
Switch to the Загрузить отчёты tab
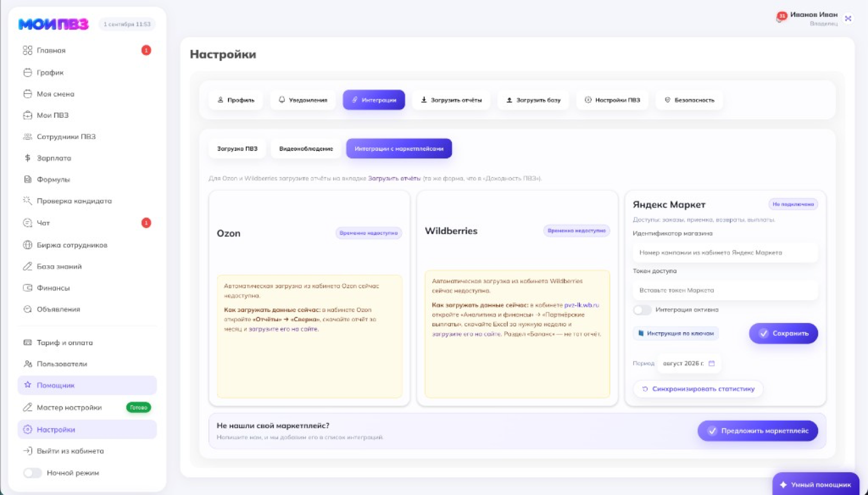tap(451, 100)
